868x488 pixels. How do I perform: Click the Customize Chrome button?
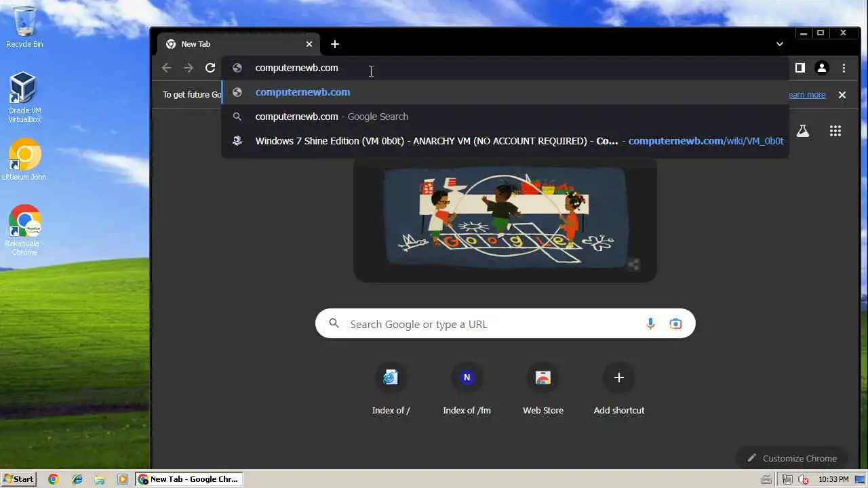[x=791, y=458]
